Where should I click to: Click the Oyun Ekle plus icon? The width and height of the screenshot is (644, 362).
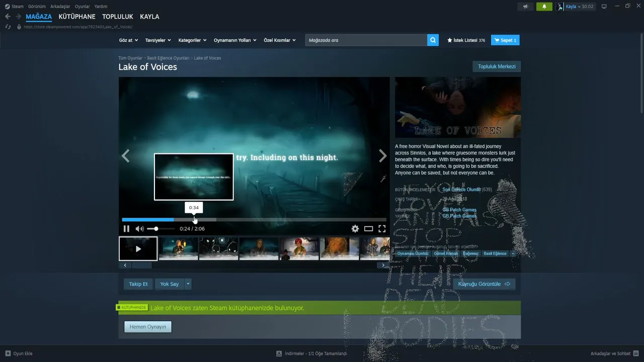click(8, 353)
